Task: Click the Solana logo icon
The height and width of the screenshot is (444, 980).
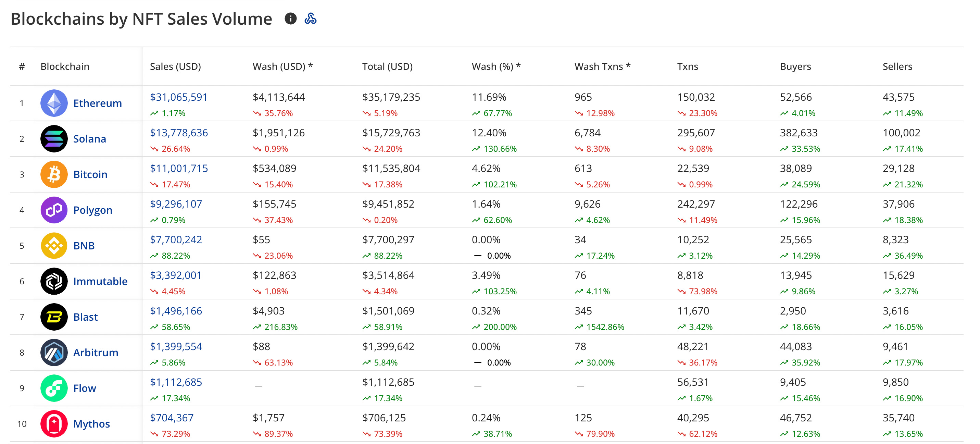Action: click(x=54, y=139)
